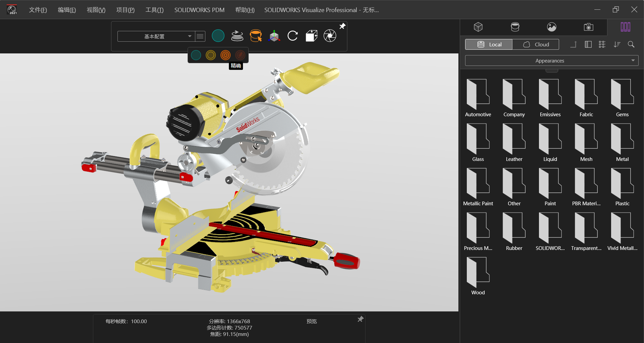Unpin the main toolbar
644x343 pixels.
(x=342, y=26)
